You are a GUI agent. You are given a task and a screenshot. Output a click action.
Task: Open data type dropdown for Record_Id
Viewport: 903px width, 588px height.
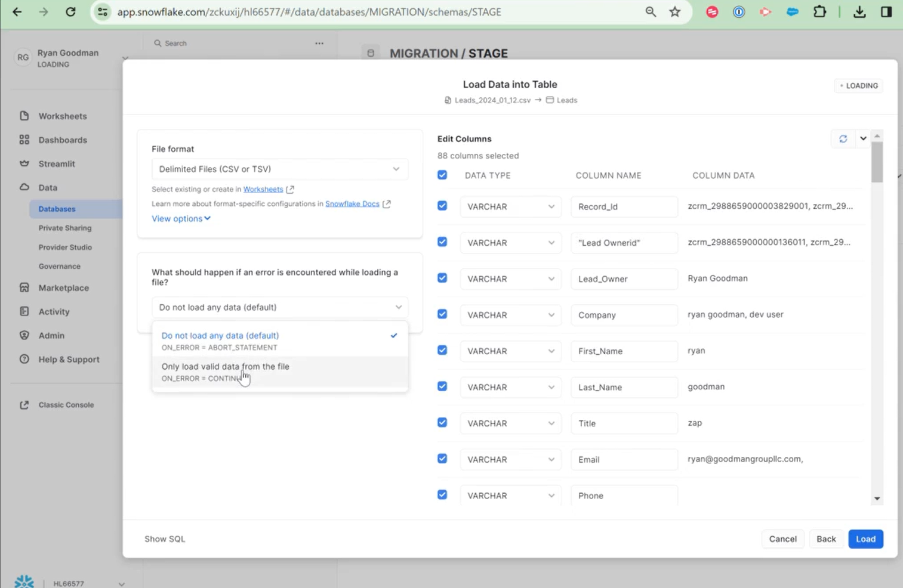tap(510, 207)
